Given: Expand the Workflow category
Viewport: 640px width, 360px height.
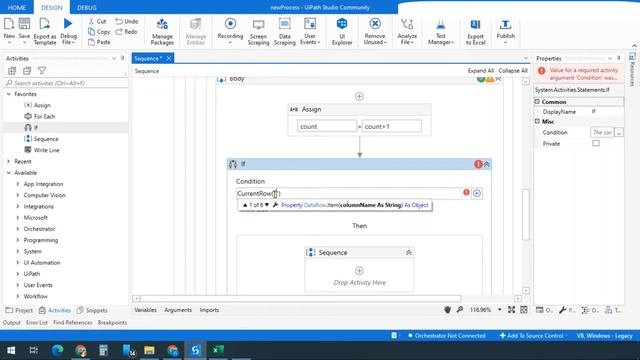Looking at the screenshot, I should point(18,296).
